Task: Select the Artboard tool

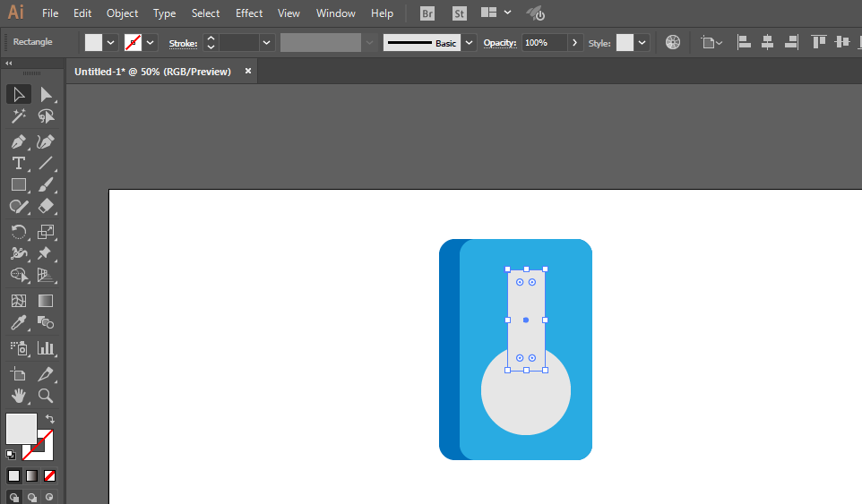Action: point(19,374)
